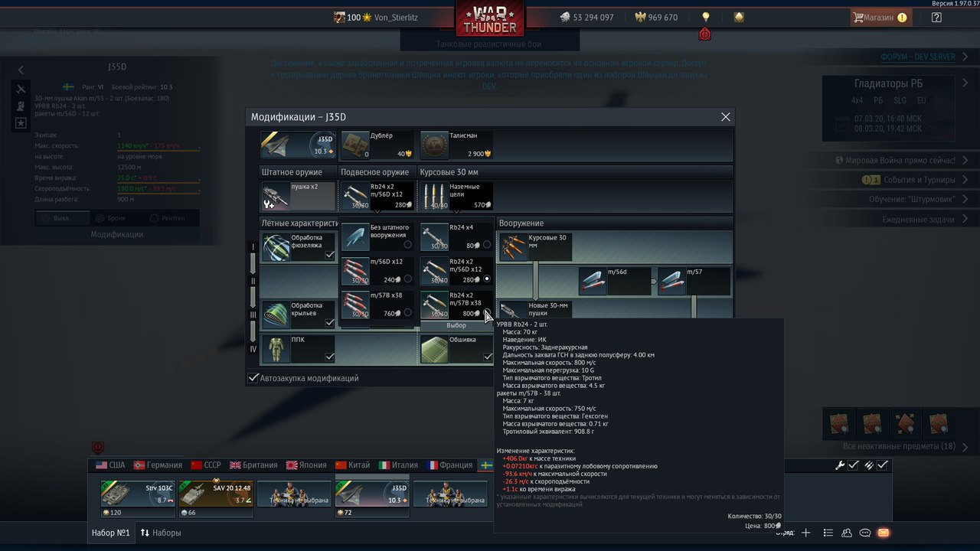The height and width of the screenshot is (551, 980).
Task: Toggle the Обшивка modification checkbox
Action: pyautogui.click(x=488, y=357)
